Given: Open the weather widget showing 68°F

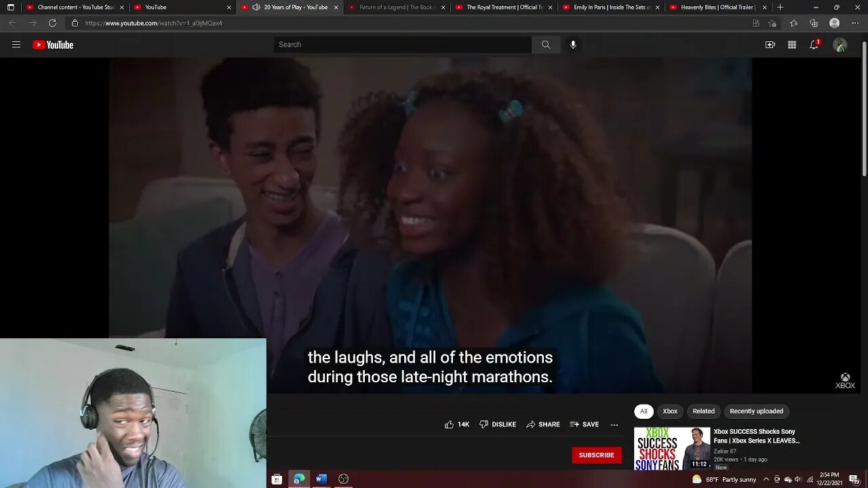Looking at the screenshot, I should pos(724,480).
